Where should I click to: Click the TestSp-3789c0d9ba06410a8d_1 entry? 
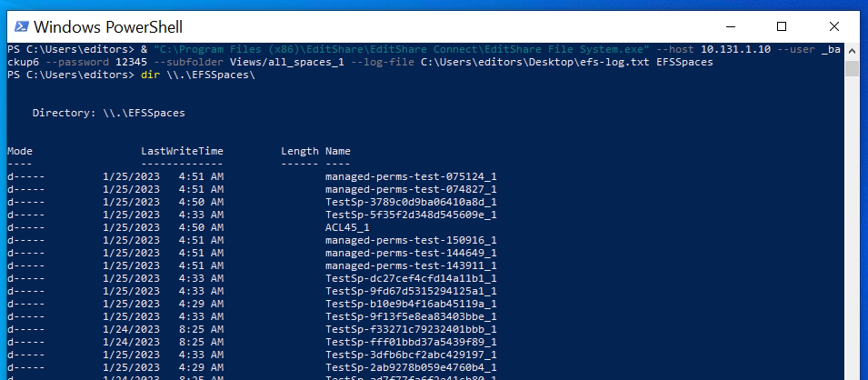(x=411, y=202)
